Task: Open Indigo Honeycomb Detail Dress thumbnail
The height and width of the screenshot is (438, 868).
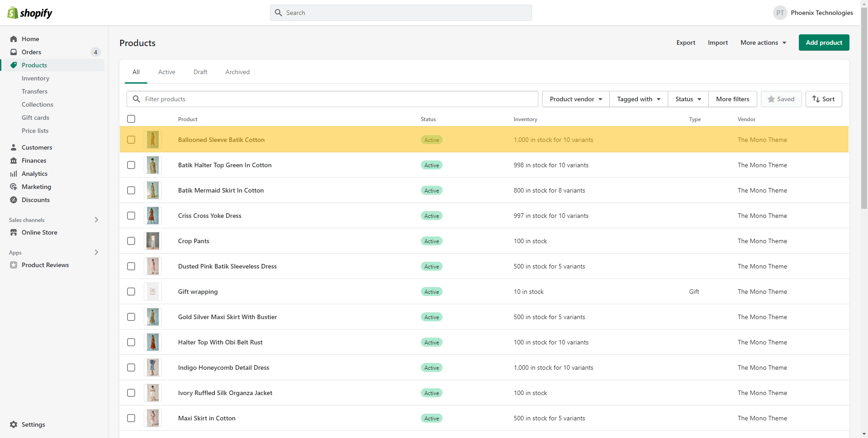Action: [x=153, y=367]
